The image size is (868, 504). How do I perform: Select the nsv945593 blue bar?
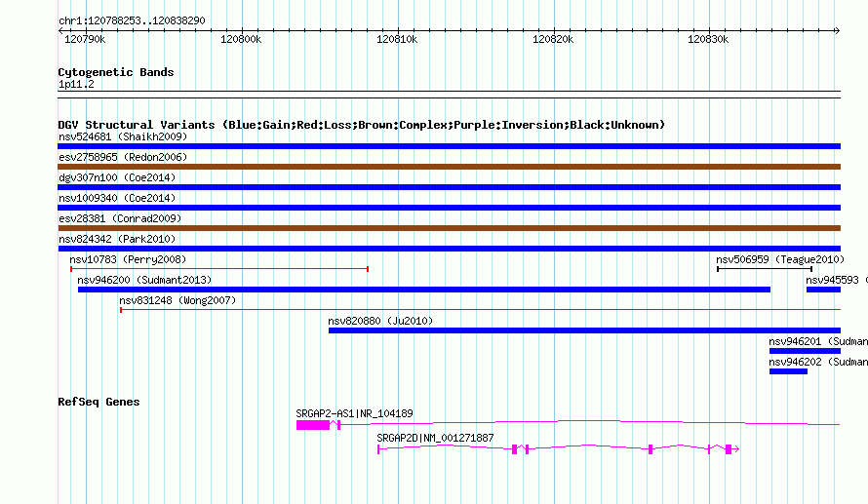pos(824,290)
